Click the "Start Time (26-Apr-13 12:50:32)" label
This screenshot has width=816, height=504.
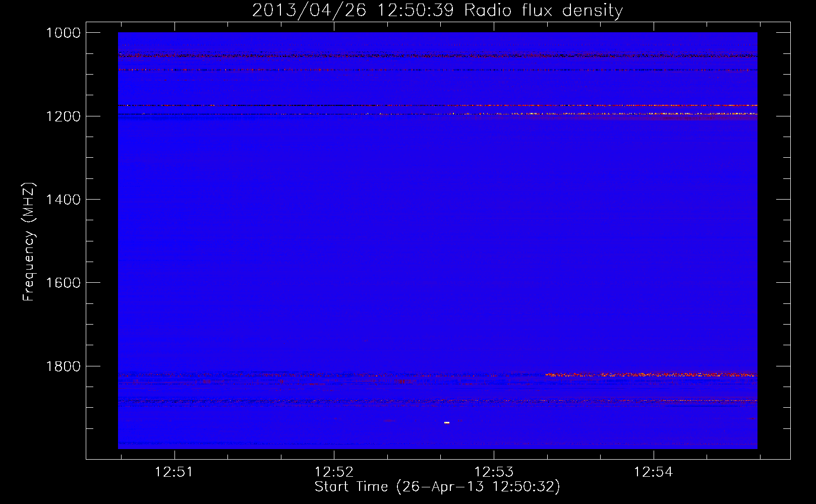[437, 487]
